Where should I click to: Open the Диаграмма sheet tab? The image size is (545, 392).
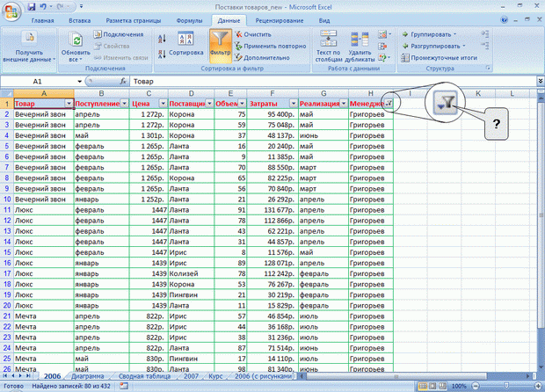pyautogui.click(x=87, y=376)
